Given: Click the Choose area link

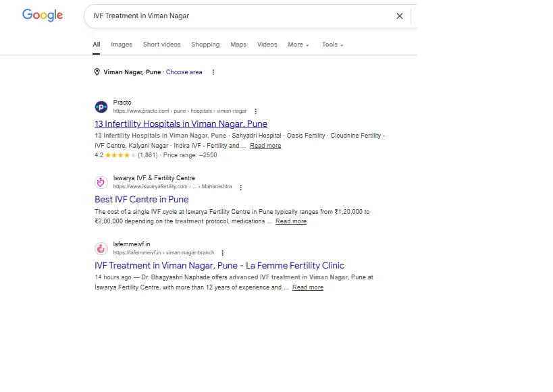Looking at the screenshot, I should pyautogui.click(x=184, y=72).
